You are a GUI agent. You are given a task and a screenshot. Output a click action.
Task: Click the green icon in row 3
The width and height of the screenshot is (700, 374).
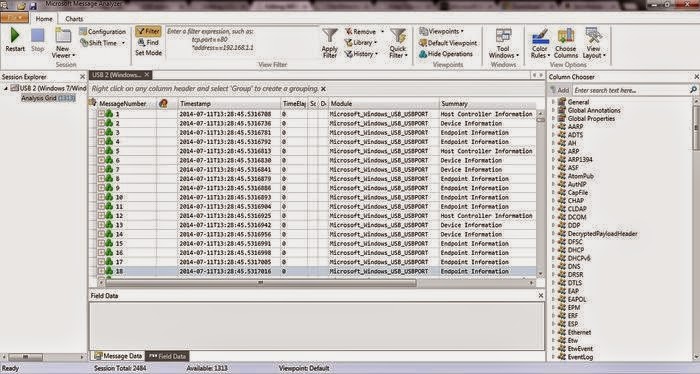[109, 132]
